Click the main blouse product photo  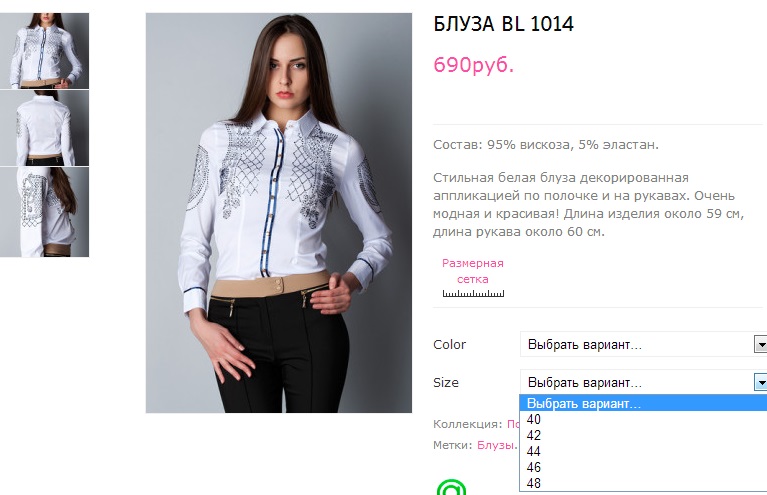pos(279,213)
